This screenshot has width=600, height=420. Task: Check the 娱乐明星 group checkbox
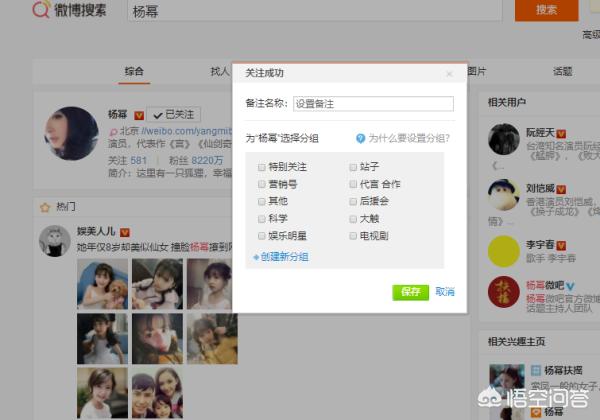(x=262, y=236)
